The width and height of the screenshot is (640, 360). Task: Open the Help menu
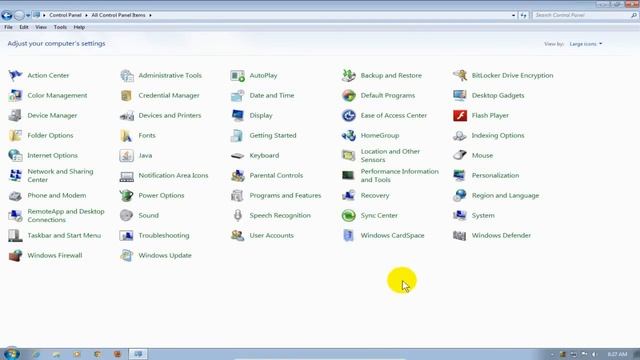pos(79,27)
